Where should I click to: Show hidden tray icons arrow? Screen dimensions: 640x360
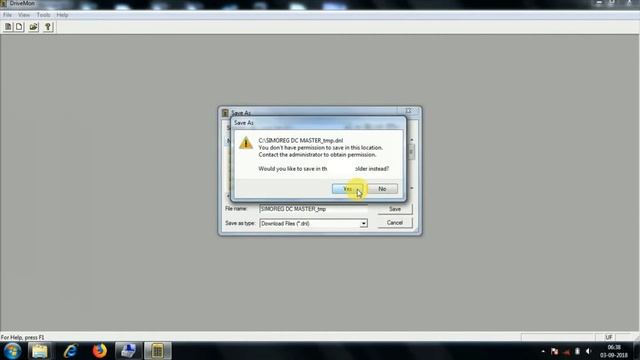pos(543,351)
